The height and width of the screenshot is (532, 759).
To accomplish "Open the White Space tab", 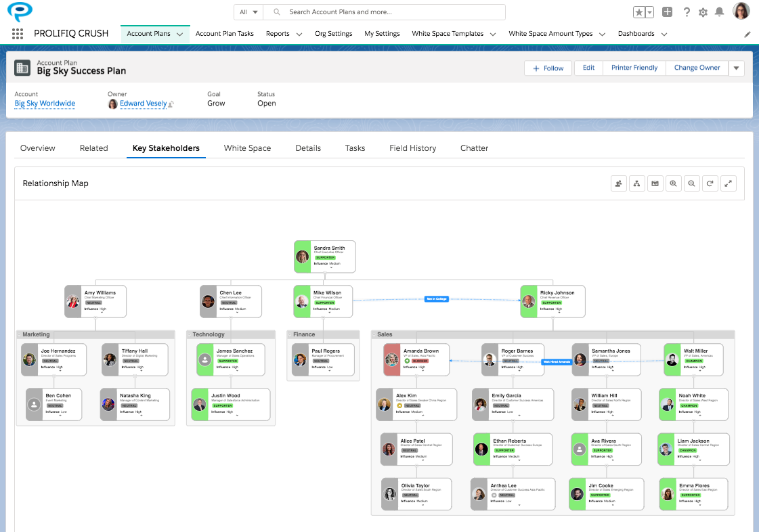I will pyautogui.click(x=247, y=148).
